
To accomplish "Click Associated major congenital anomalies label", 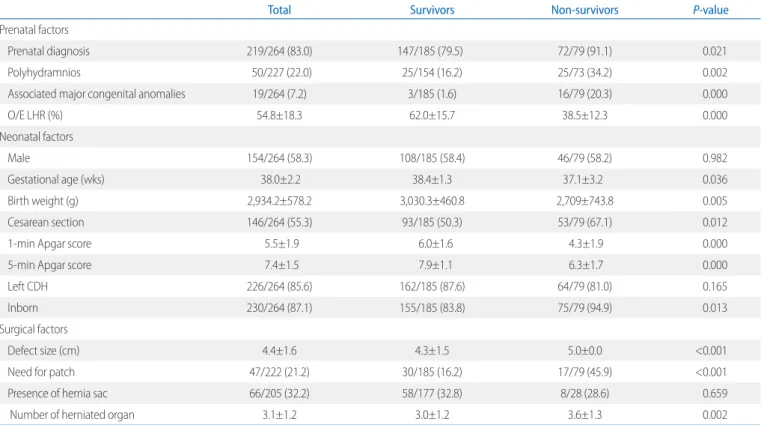I will (x=97, y=94).
